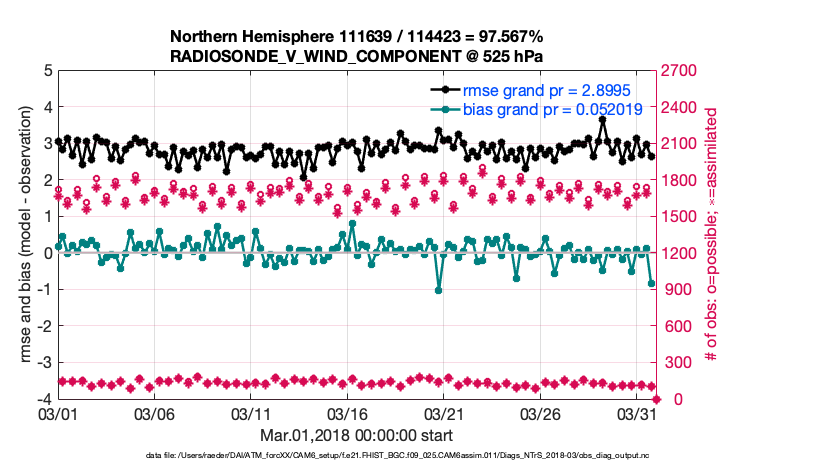Image resolution: width=830 pixels, height=470 pixels.
Task: Click the first black rmse data point
Action: pyautogui.click(x=58, y=142)
